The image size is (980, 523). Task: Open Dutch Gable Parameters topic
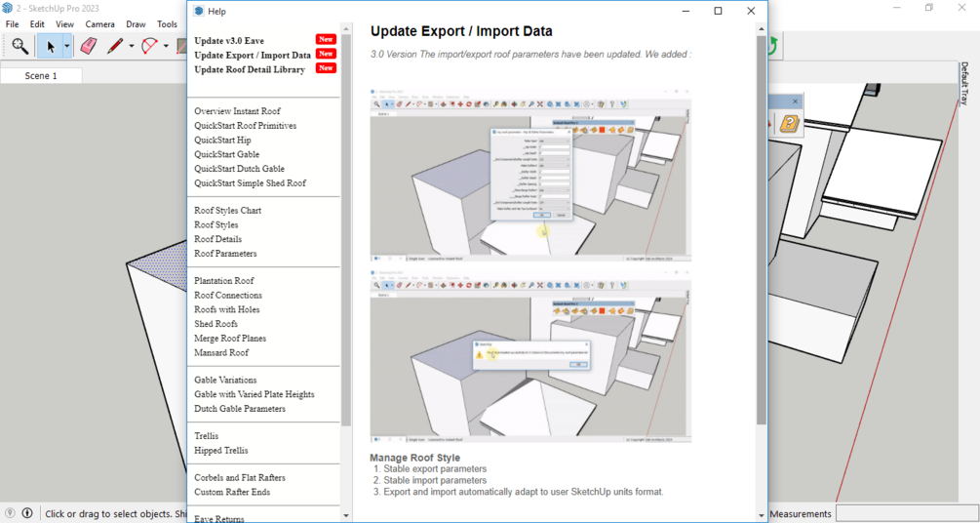(x=240, y=409)
